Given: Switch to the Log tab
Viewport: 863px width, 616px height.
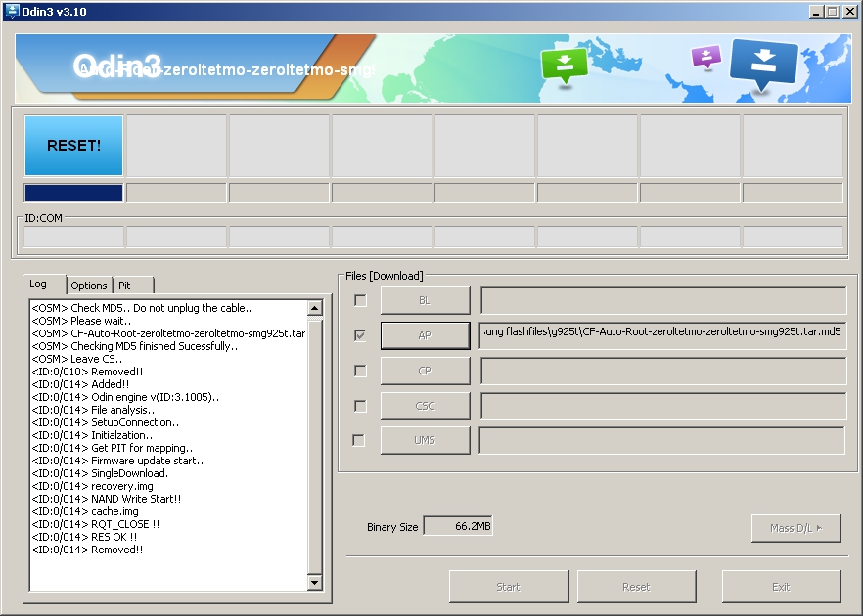Looking at the screenshot, I should [45, 285].
